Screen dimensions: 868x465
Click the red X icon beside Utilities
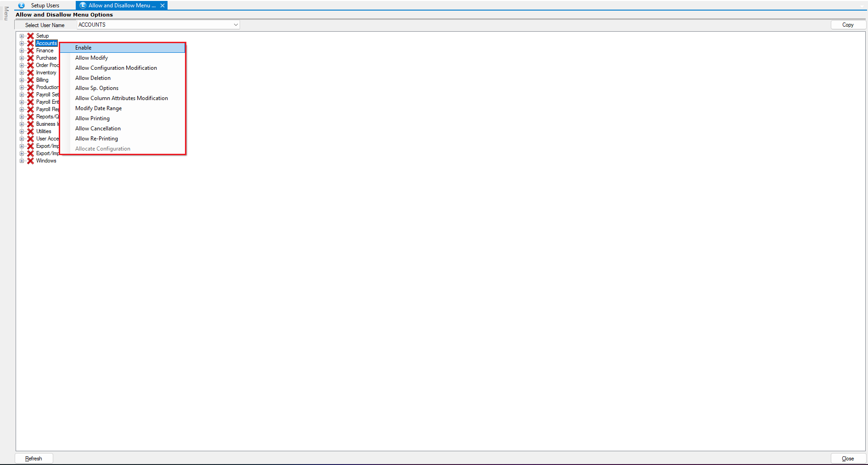point(30,131)
